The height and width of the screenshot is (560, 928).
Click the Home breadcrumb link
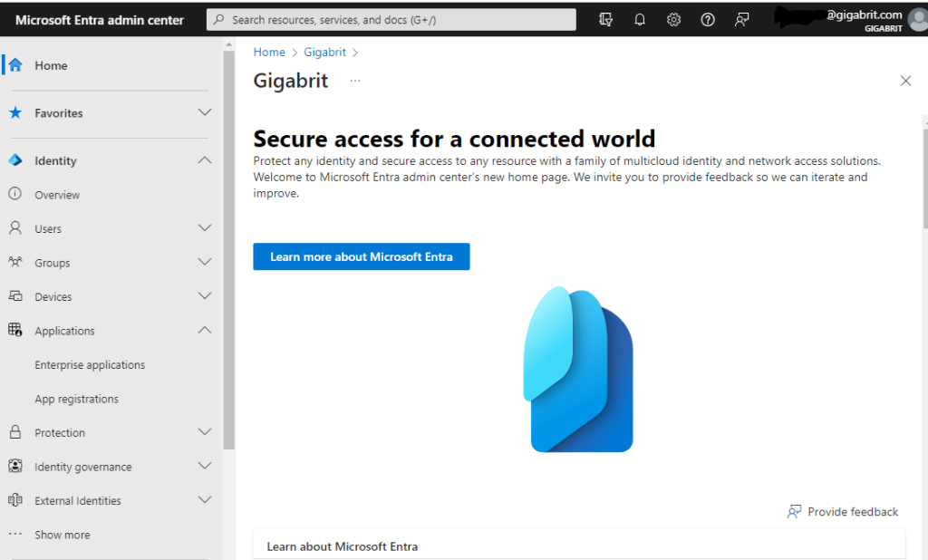tap(269, 52)
